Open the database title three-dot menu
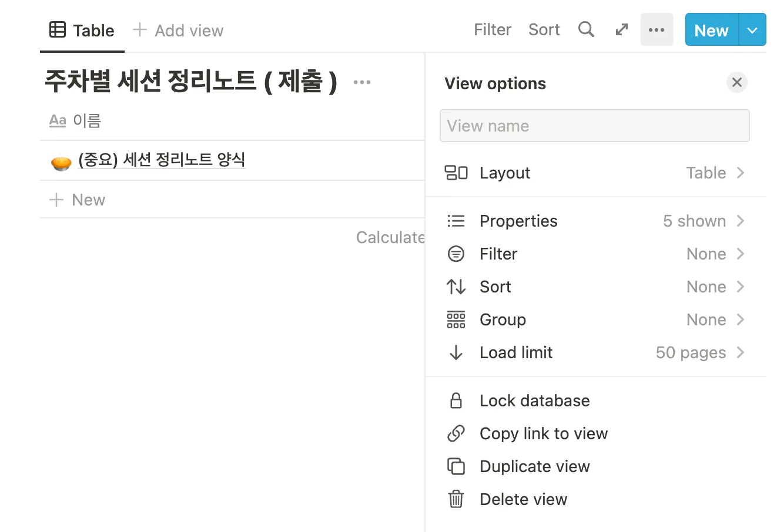Viewport: 777px width, 532px height. coord(362,82)
